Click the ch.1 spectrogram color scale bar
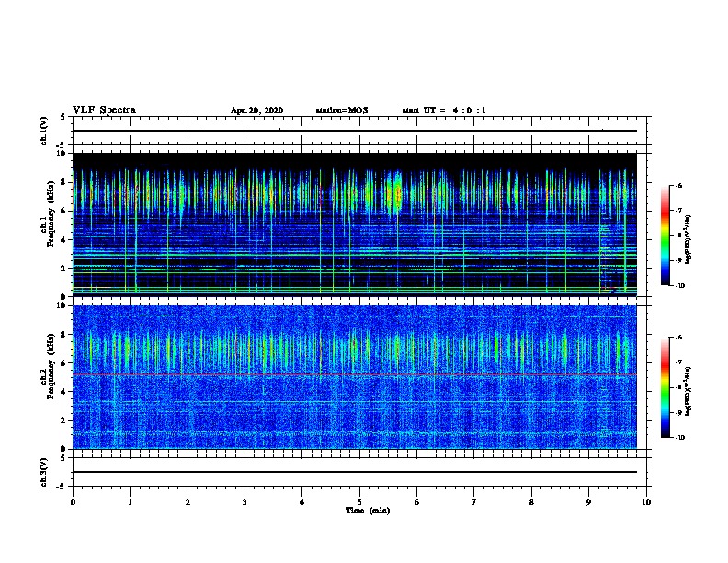 pyautogui.click(x=665, y=236)
